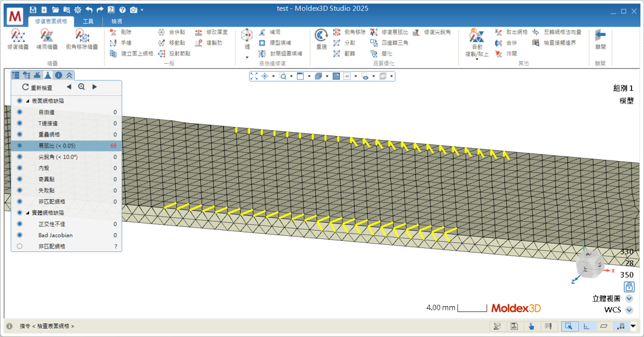This screenshot has width=644, height=337.
Task: Collapse the 實體網格缺陷 tree group
Action: coord(27,213)
